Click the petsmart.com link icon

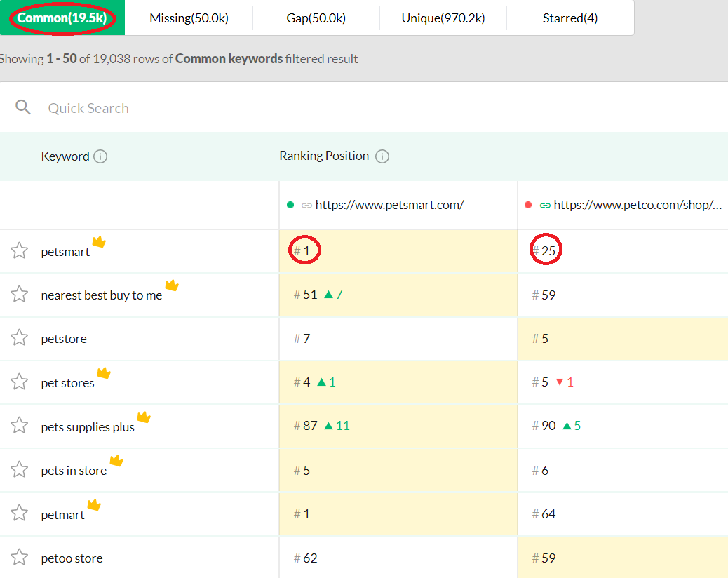[307, 206]
